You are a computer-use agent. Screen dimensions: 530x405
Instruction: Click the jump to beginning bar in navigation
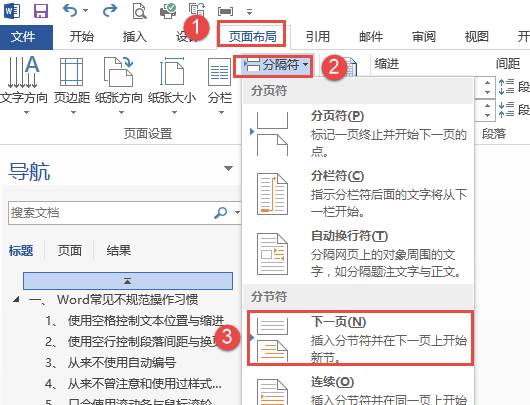(x=128, y=281)
